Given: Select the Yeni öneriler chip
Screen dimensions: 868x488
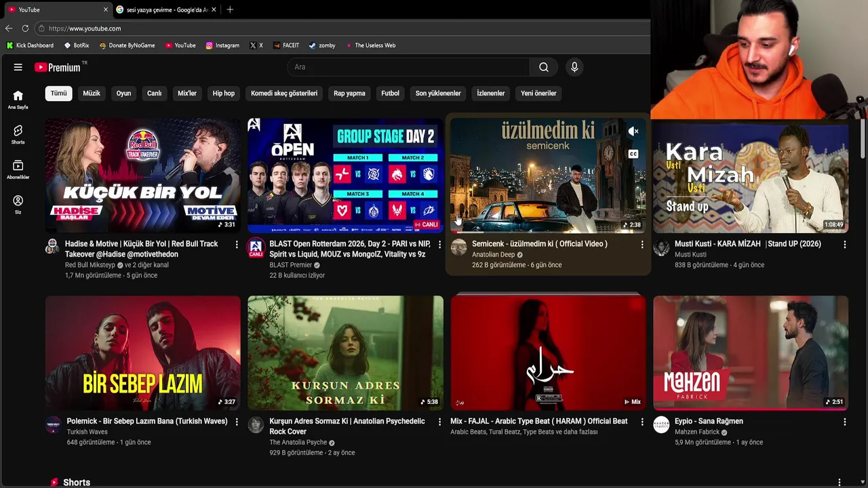Looking at the screenshot, I should [538, 94].
